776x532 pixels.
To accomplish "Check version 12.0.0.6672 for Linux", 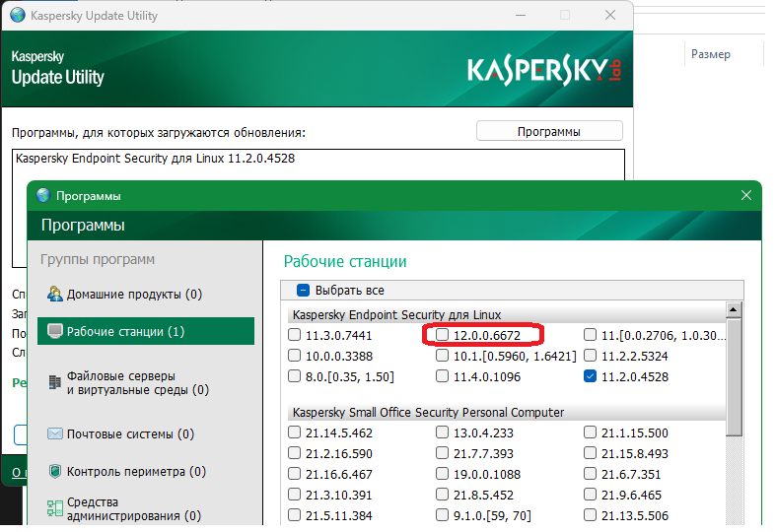I will pyautogui.click(x=442, y=335).
